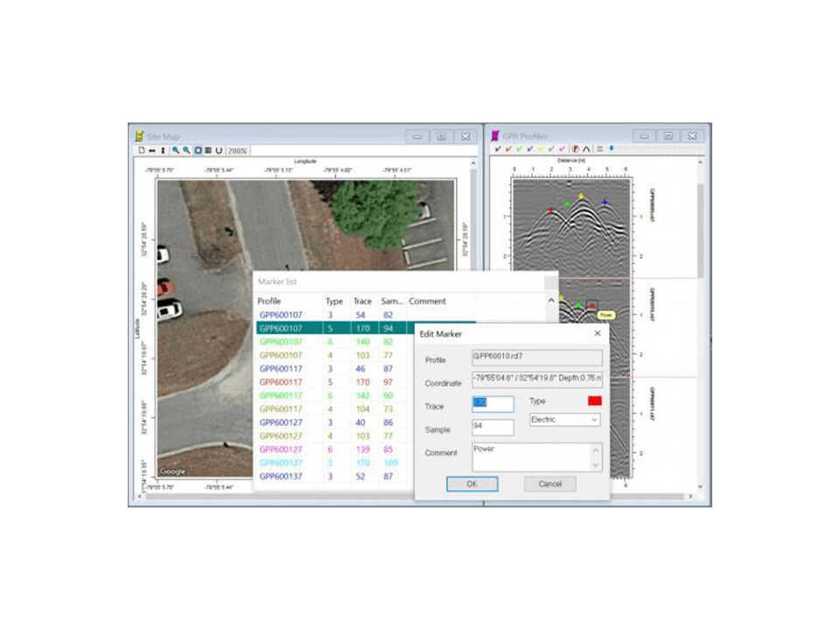The height and width of the screenshot is (630, 840).
Task: Click the Profile field GPP60010.rd7
Action: point(536,357)
